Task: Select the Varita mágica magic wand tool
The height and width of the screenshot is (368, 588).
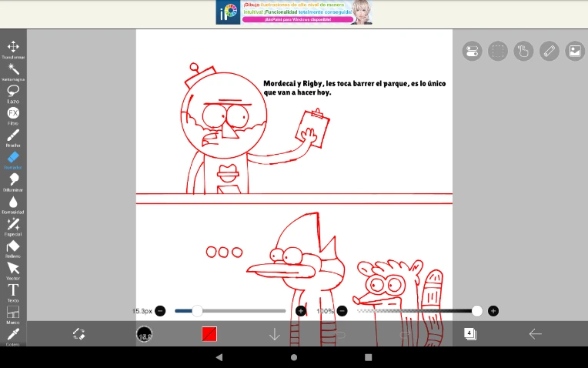Action: [x=13, y=72]
